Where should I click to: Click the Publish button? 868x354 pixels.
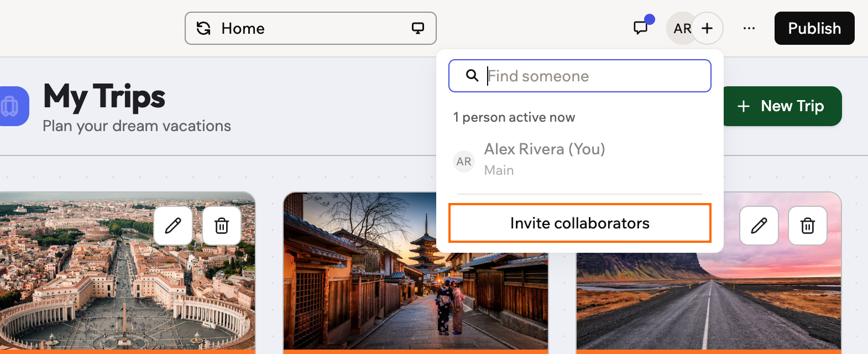[x=814, y=28]
